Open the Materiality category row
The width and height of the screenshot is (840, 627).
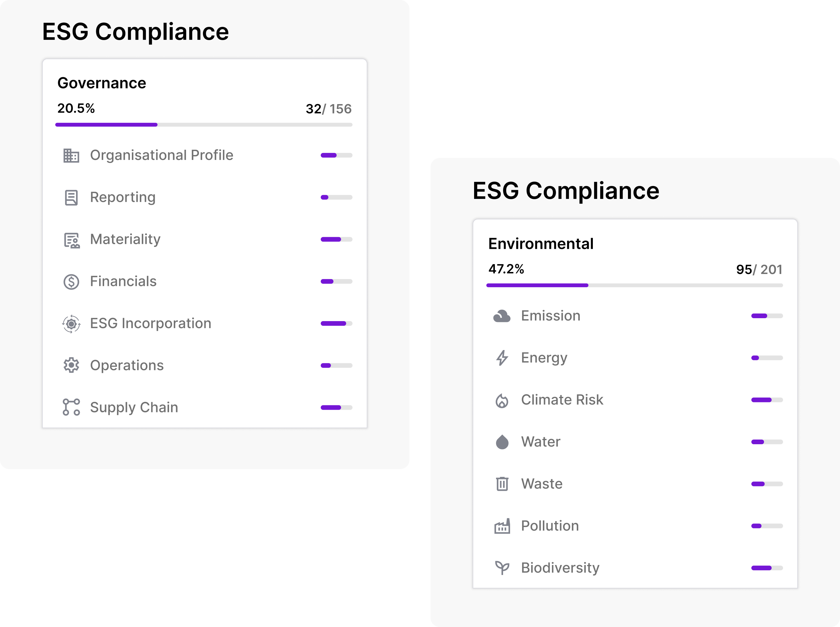pos(125,240)
